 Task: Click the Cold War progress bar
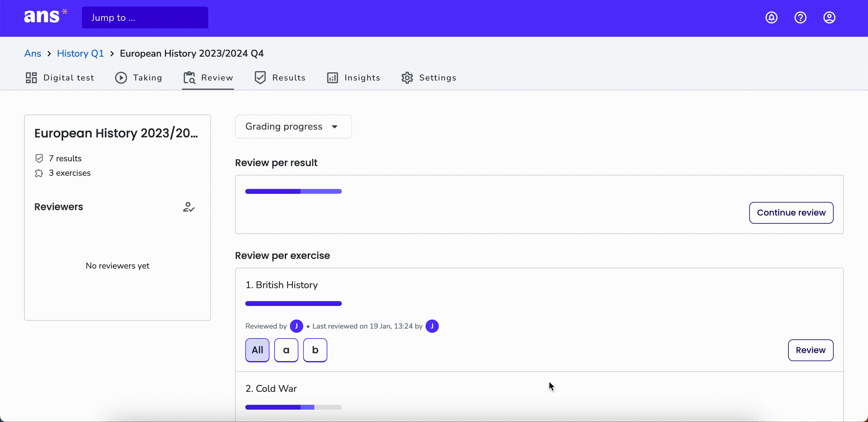coord(293,407)
